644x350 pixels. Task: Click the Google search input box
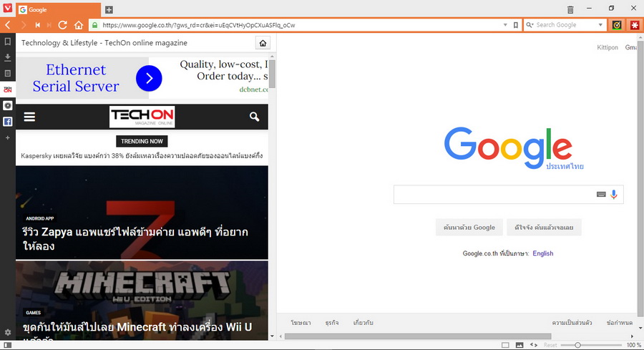[494, 195]
